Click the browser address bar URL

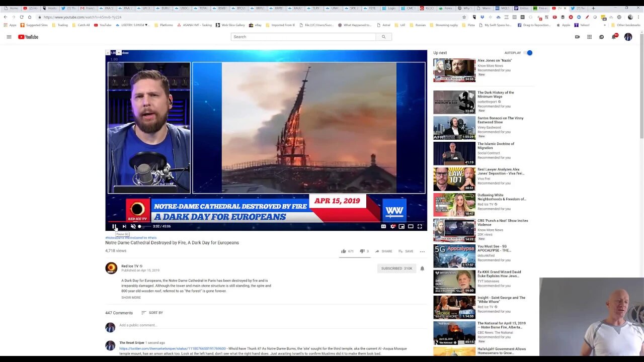[83, 17]
